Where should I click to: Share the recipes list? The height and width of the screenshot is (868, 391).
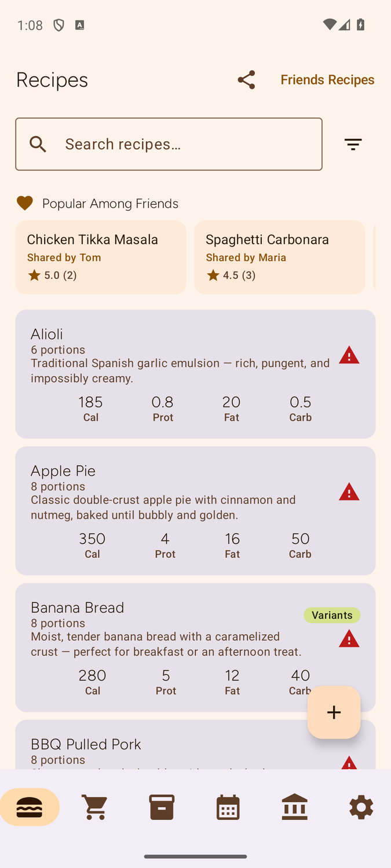click(246, 80)
